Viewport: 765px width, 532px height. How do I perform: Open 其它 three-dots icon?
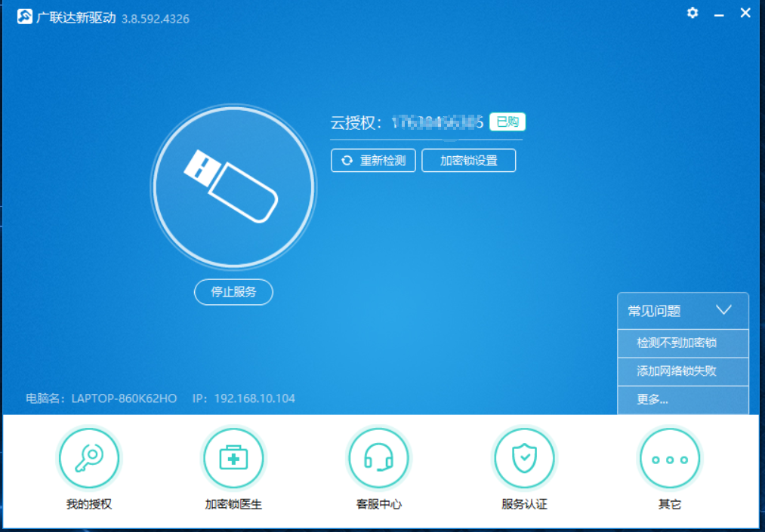[x=670, y=458]
